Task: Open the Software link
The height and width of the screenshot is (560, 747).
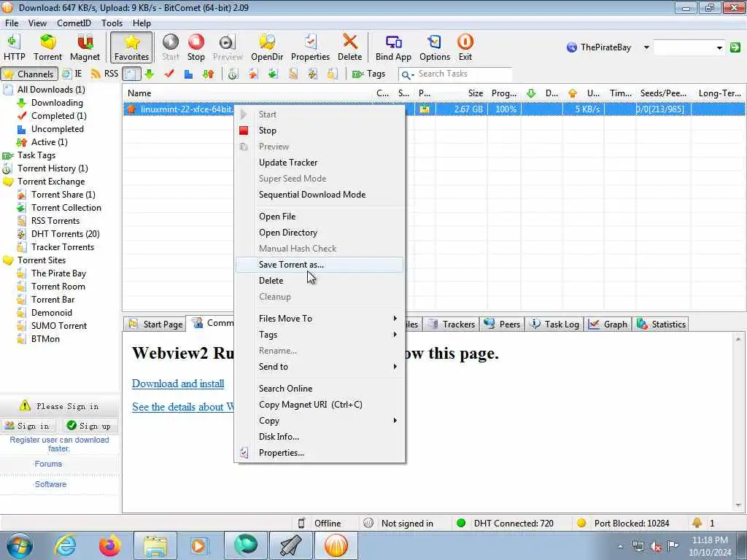Action: (50, 484)
